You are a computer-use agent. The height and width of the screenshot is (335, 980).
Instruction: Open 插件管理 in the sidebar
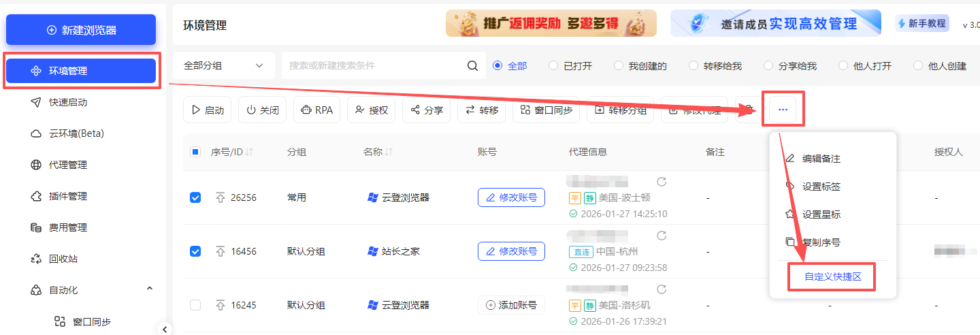coord(68,196)
